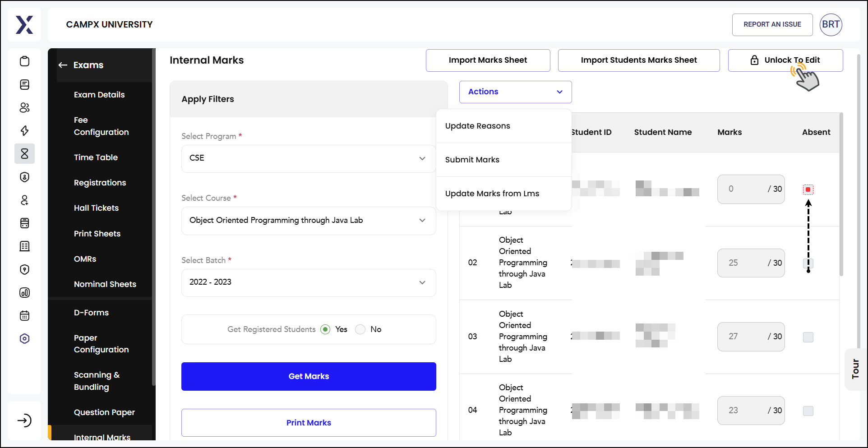The width and height of the screenshot is (868, 448).
Task: Click Unlock To Edit button
Action: coord(785,60)
